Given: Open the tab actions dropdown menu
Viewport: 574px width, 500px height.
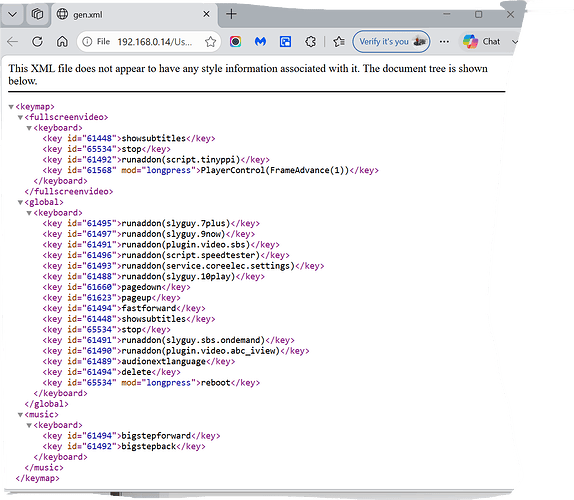Looking at the screenshot, I should pyautogui.click(x=12, y=15).
